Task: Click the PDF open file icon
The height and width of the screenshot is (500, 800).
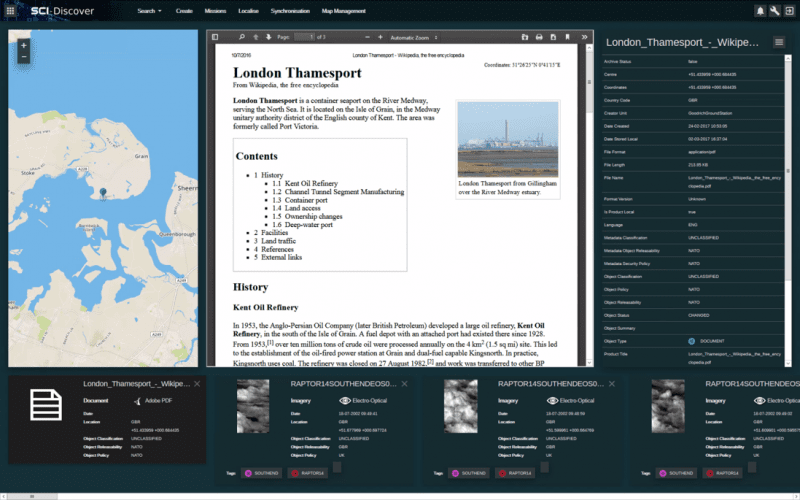Action: coord(524,37)
